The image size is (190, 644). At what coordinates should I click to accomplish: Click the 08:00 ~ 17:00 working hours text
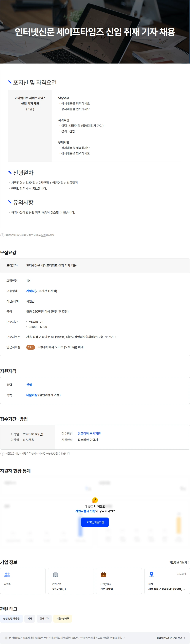pos(38,327)
